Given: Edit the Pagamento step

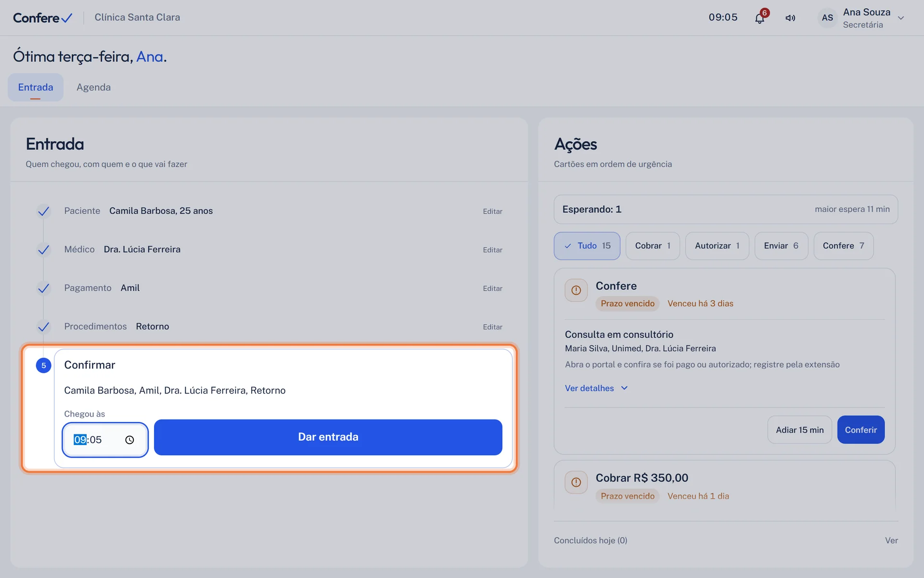Looking at the screenshot, I should [492, 289].
